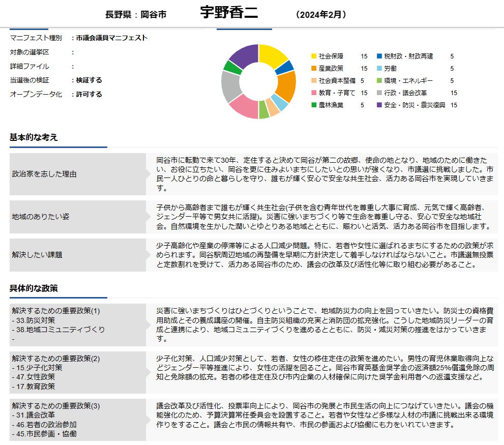Click the 解決するための重要政策(2) label
Screen dimensions: 504x445
56,359
